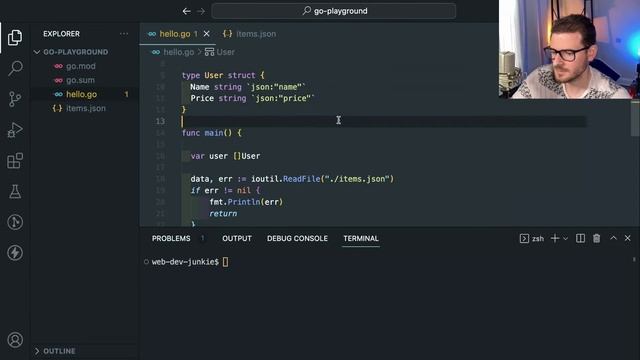Click hello.go in the breadcrumb
The height and width of the screenshot is (360, 640).
178,52
